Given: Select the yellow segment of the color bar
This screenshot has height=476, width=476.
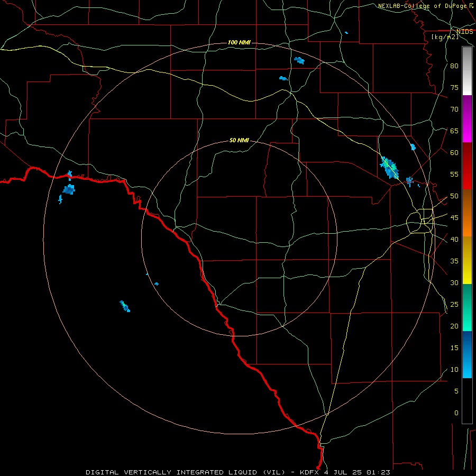Looking at the screenshot, I should [467, 260].
